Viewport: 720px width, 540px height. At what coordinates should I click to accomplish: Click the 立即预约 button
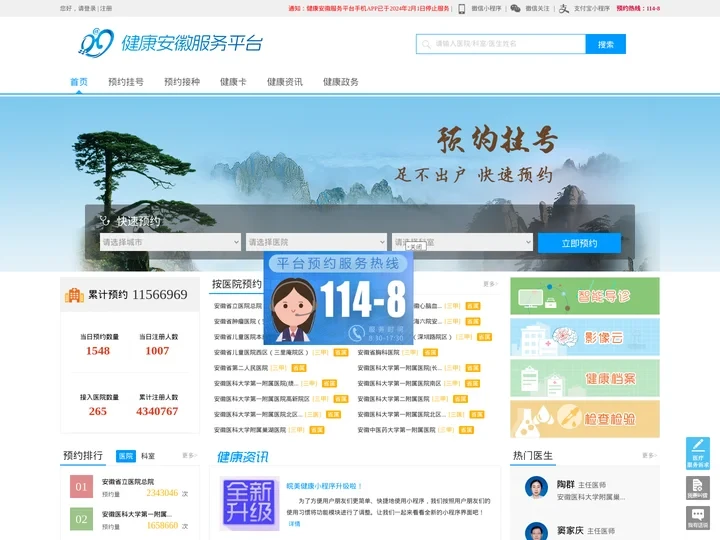click(579, 243)
